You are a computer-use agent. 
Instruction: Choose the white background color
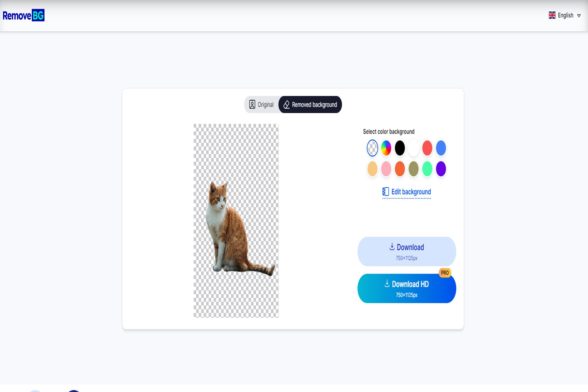point(413,148)
